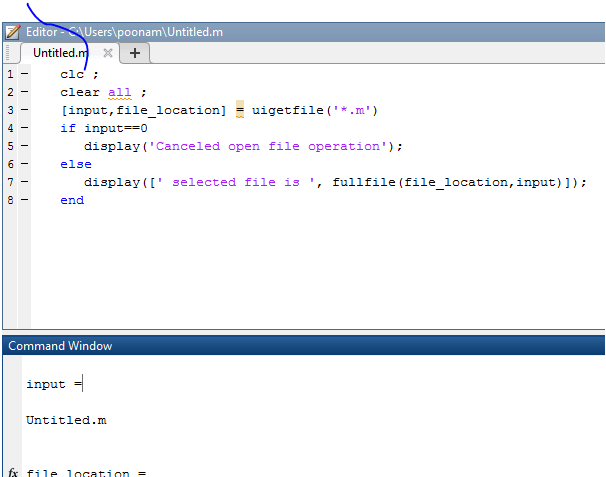Click the Editor title bar path text
This screenshot has height=477, width=606.
[124, 32]
